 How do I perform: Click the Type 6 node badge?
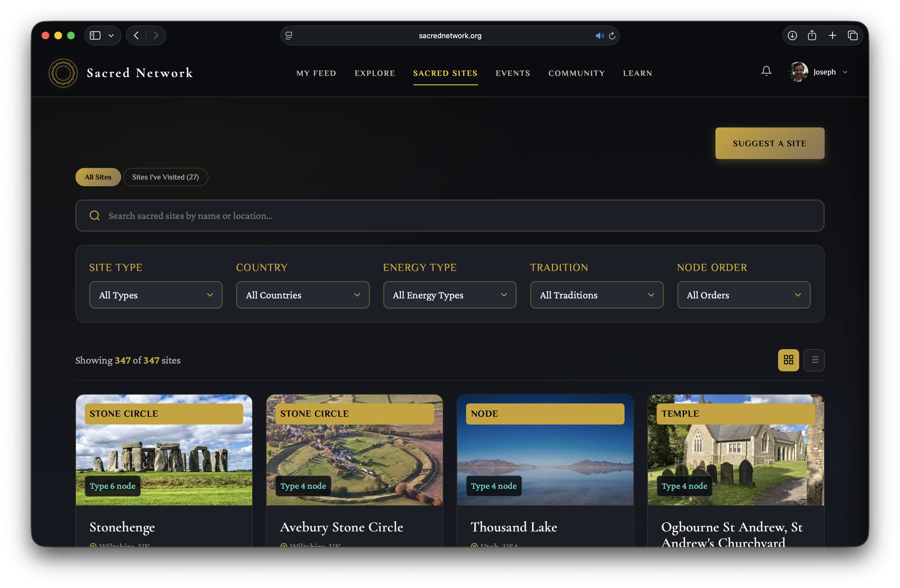(x=112, y=486)
